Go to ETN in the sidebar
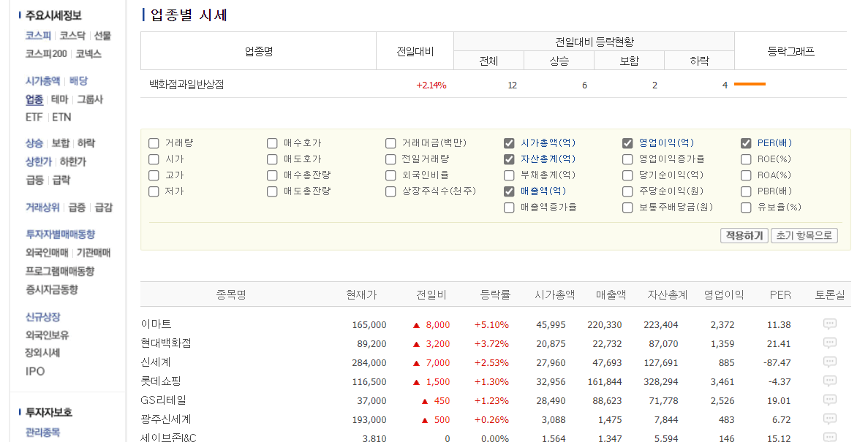 (61, 118)
